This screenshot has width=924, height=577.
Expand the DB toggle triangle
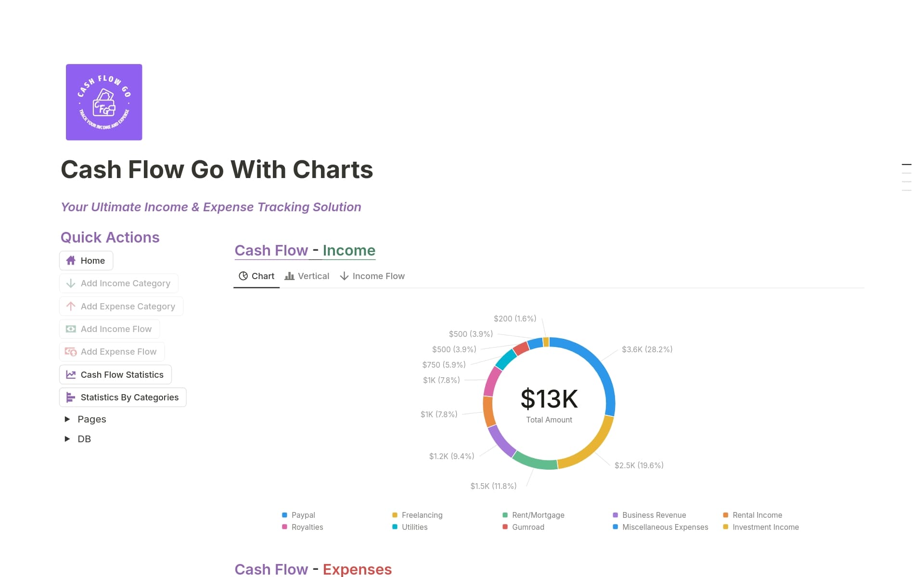[67, 439]
